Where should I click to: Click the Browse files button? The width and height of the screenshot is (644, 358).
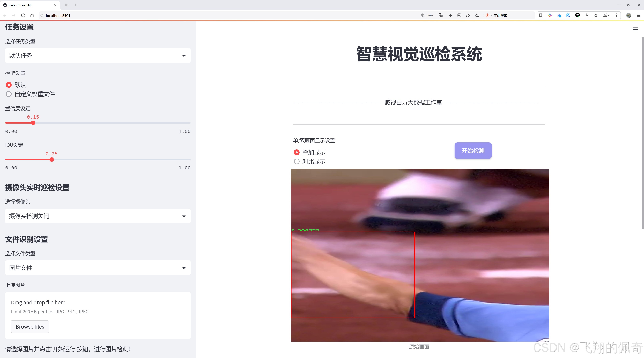point(30,326)
